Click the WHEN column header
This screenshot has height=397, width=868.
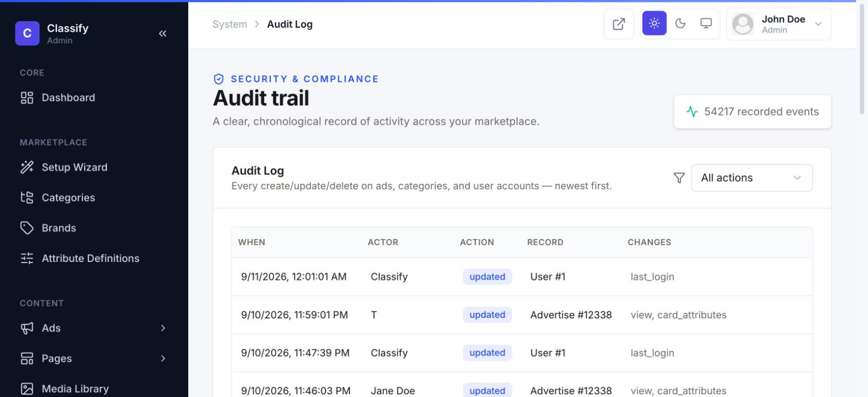pos(252,243)
